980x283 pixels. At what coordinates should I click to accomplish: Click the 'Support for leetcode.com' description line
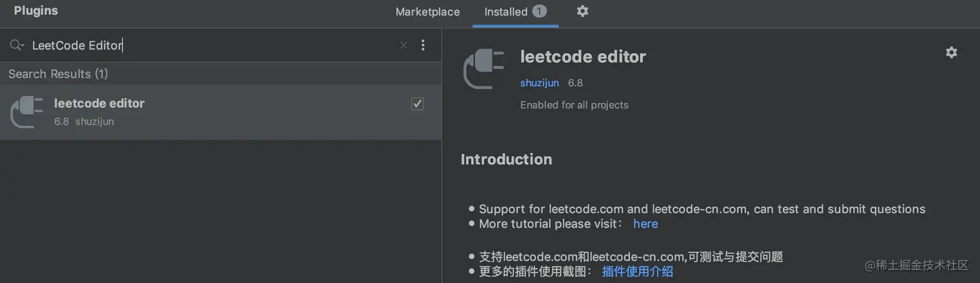click(702, 209)
